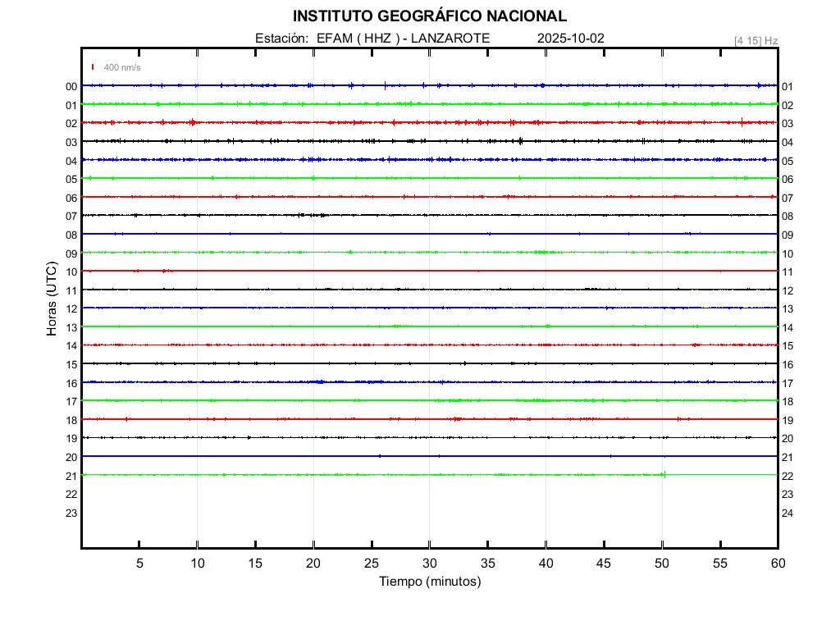Click the 60 minute tick label

pos(777,564)
